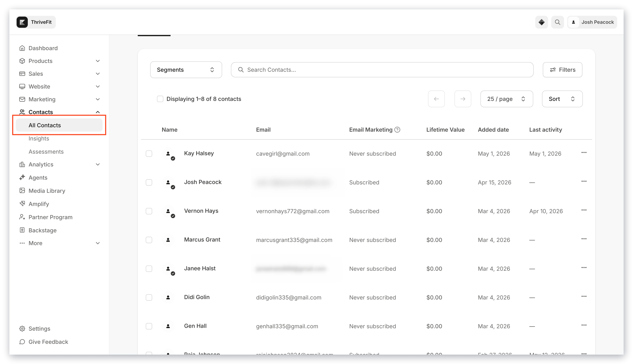633x364 pixels.
Task: Click the Partner Program sidebar icon
Action: (22, 217)
